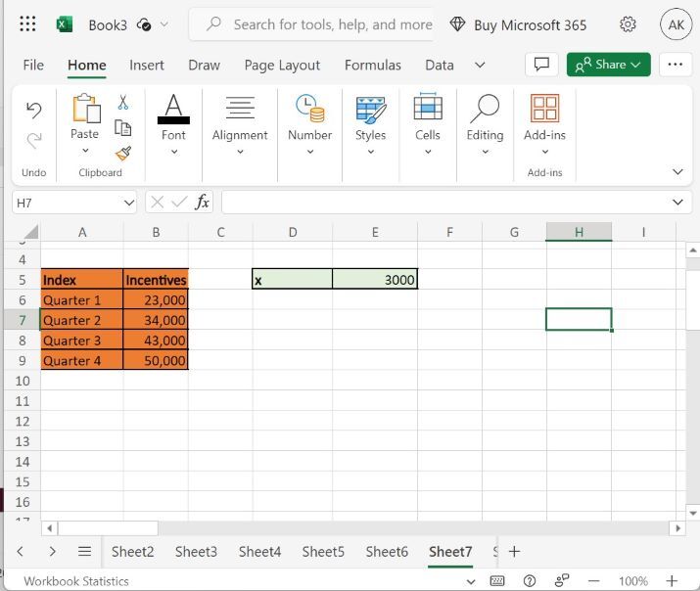
Task: Open the help question mark icon
Action: 530,581
